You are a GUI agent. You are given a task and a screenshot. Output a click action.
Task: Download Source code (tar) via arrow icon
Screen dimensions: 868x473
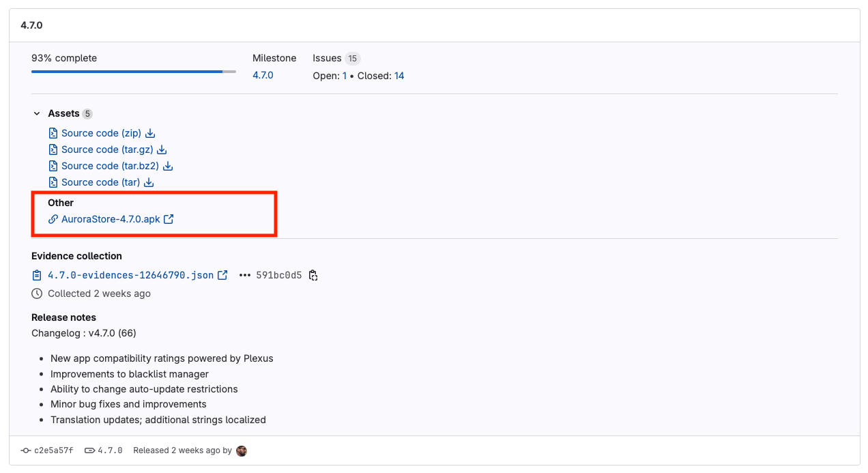point(149,182)
